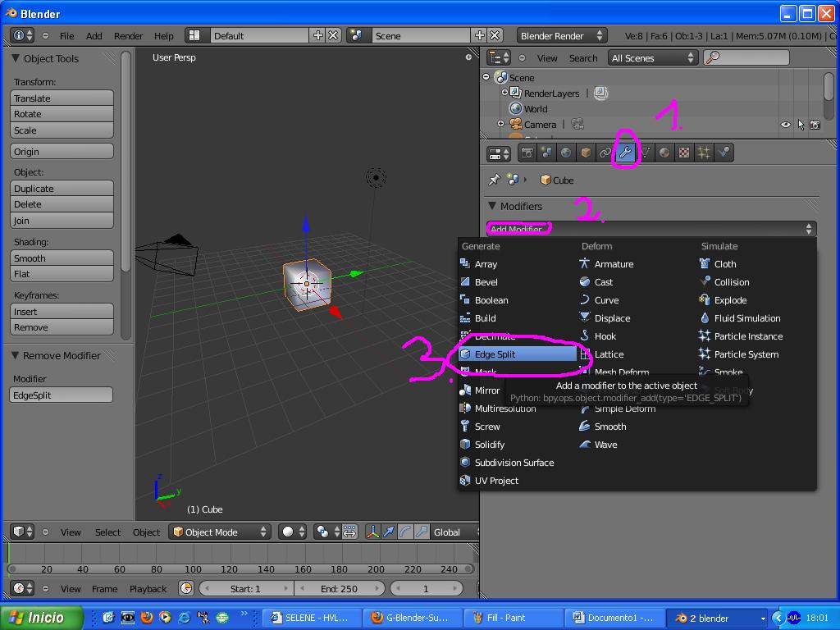Screen dimensions: 840x630
Task: Open the Render menu
Action: pos(128,36)
